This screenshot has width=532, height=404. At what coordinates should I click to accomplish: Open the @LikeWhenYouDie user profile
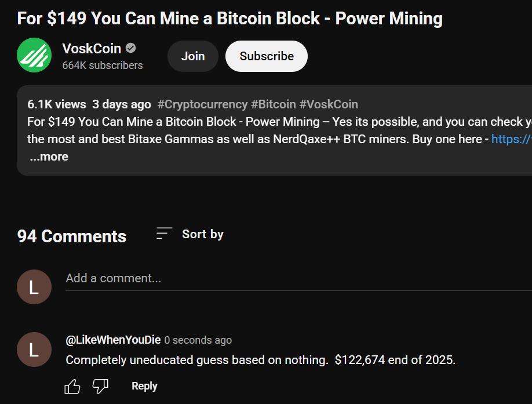point(114,340)
